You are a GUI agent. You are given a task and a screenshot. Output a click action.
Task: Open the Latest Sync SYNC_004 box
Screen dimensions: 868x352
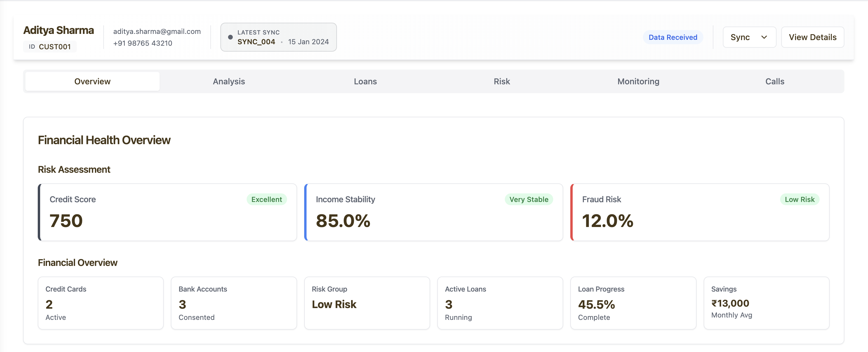pyautogui.click(x=278, y=37)
